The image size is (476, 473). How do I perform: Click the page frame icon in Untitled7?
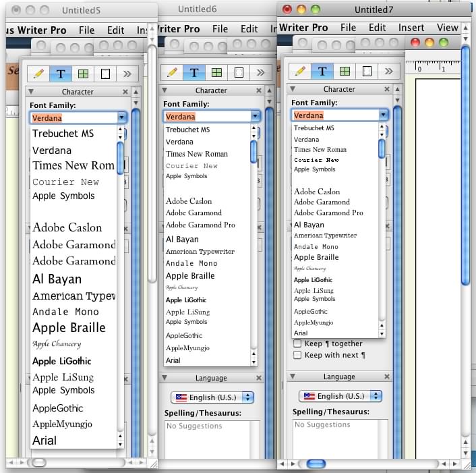pos(367,72)
